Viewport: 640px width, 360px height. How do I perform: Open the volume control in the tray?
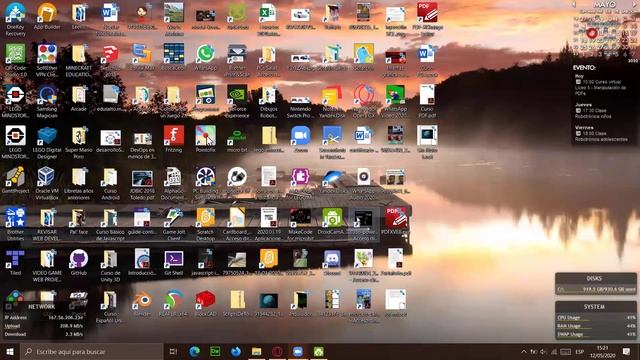(x=543, y=351)
